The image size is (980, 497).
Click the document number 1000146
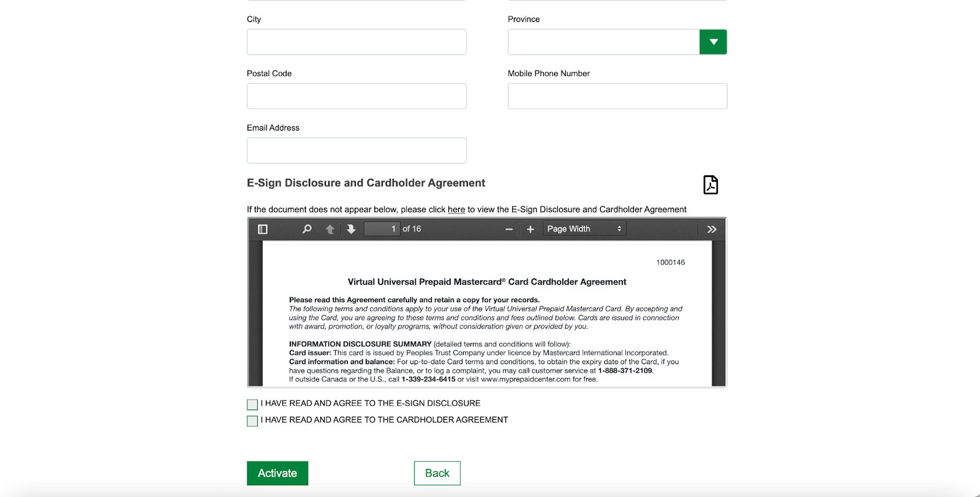click(671, 262)
